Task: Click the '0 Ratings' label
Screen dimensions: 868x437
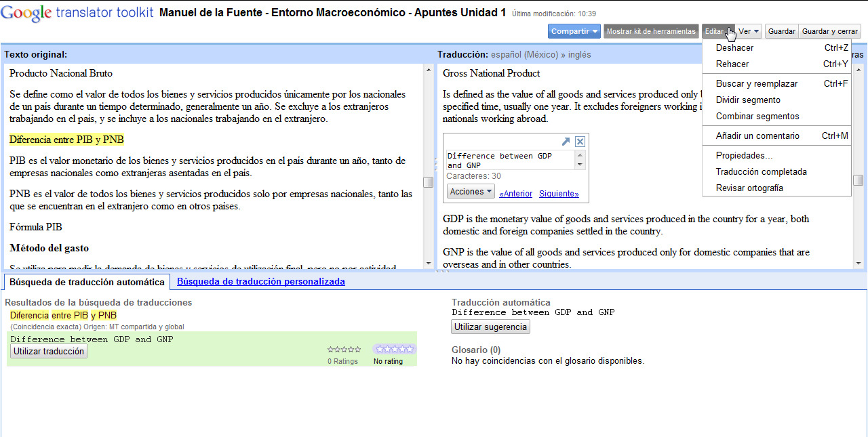Action: [342, 362]
